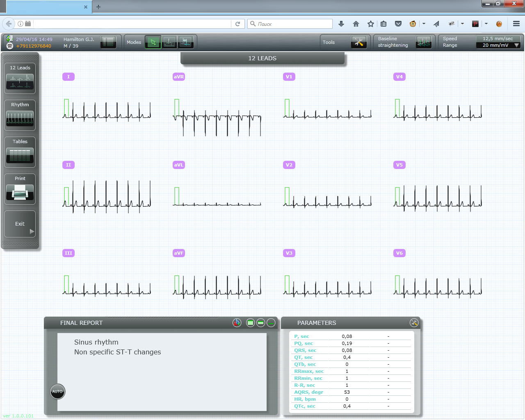The width and height of the screenshot is (525, 420).
Task: Open the Pocket icon
Action: [x=398, y=24]
